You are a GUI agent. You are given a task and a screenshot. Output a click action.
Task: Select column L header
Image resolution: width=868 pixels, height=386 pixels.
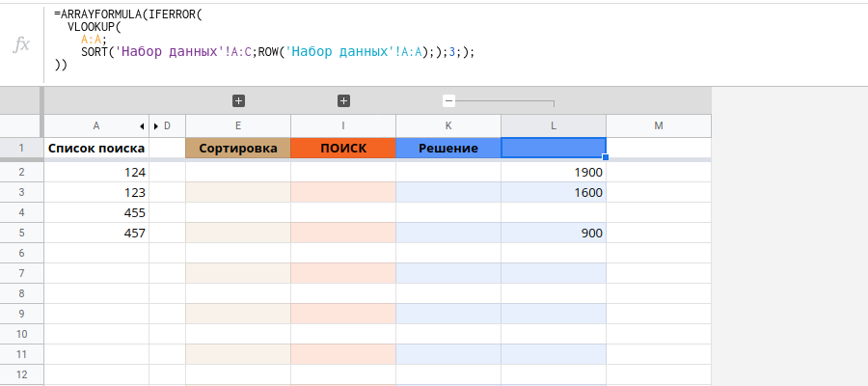pos(554,126)
